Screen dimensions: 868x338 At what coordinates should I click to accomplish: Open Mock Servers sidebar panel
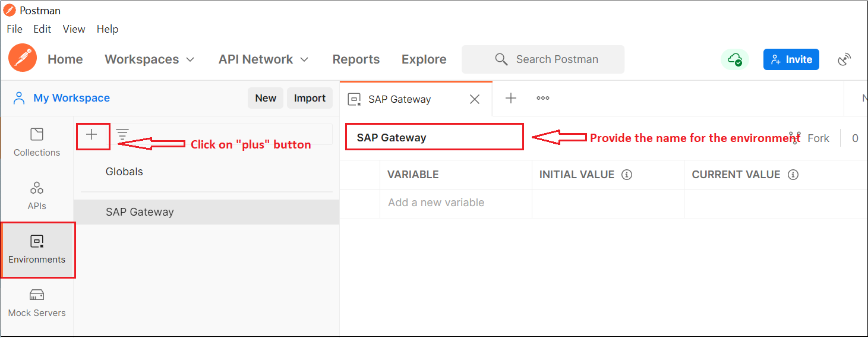(x=37, y=302)
